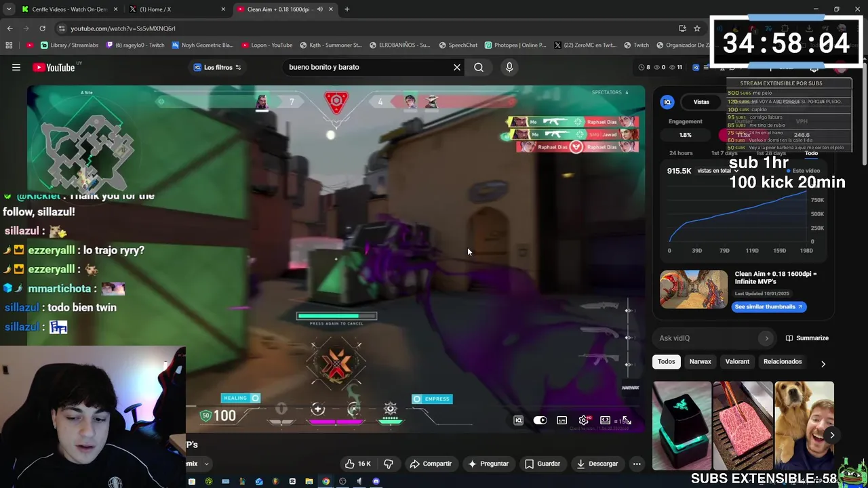Switch the player to theater mode
Viewport: 868px width, 488px height.
606,421
